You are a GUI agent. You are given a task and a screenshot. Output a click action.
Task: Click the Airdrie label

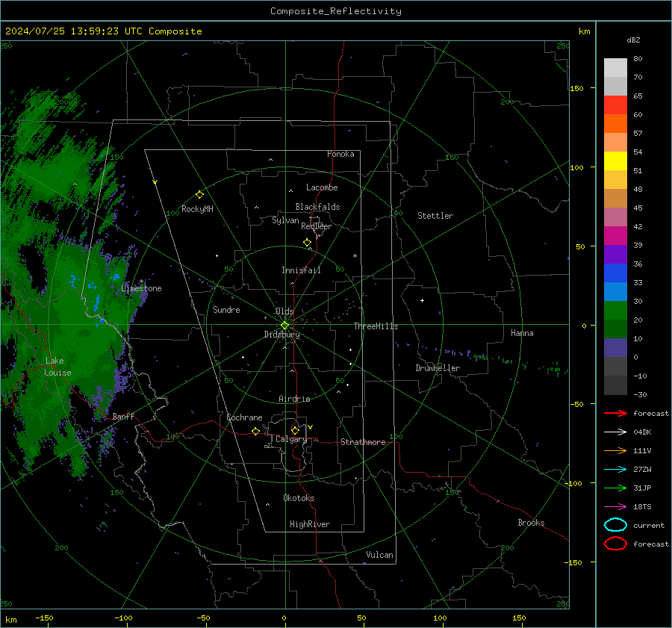[x=294, y=399]
